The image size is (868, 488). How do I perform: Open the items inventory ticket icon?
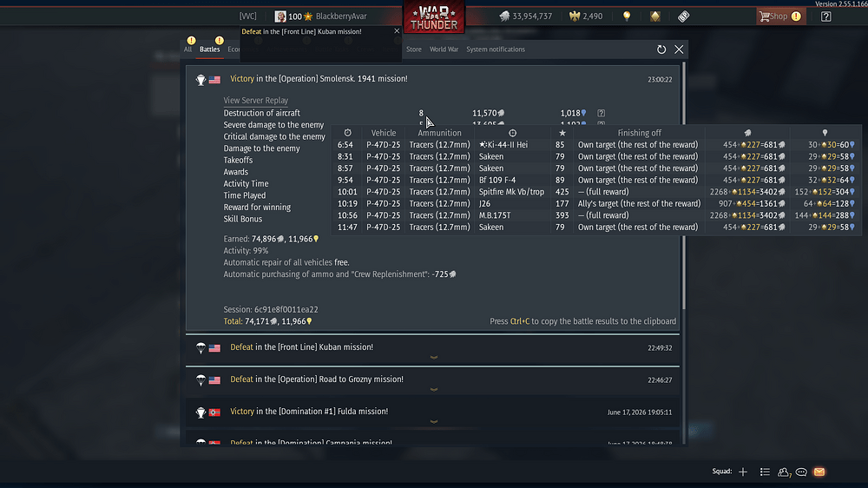click(x=683, y=16)
